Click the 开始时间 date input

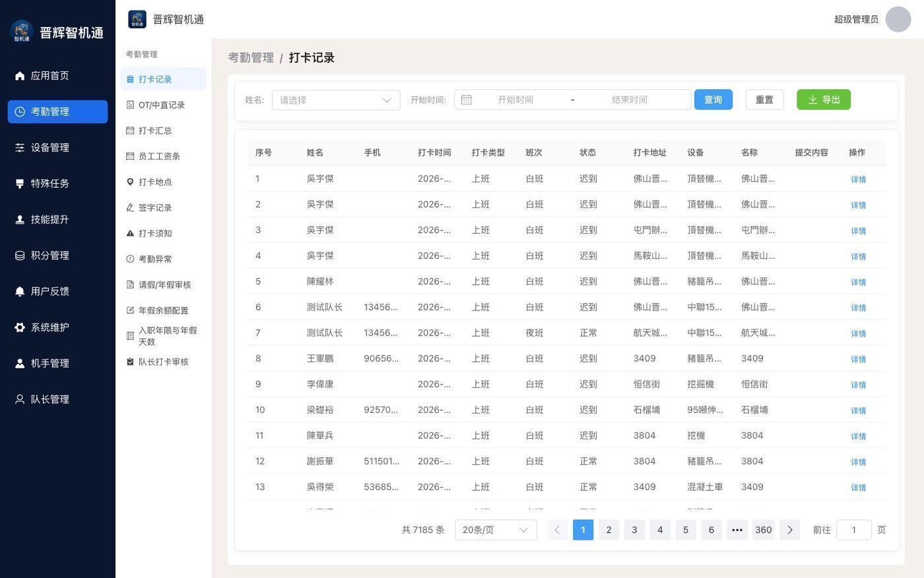515,100
